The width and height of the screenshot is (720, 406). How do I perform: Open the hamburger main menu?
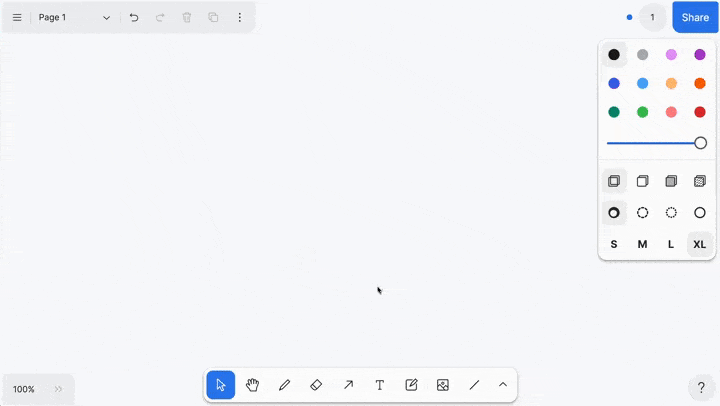(x=17, y=17)
